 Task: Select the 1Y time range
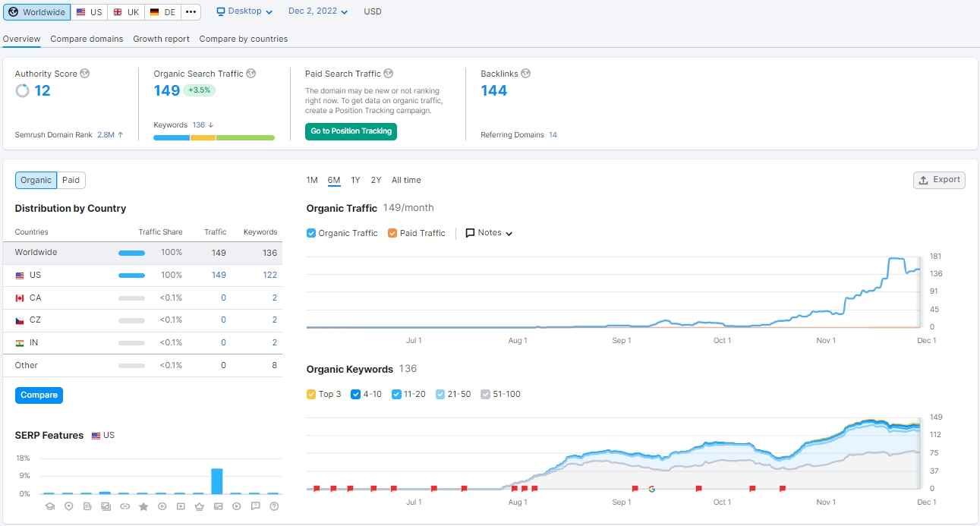coord(355,180)
